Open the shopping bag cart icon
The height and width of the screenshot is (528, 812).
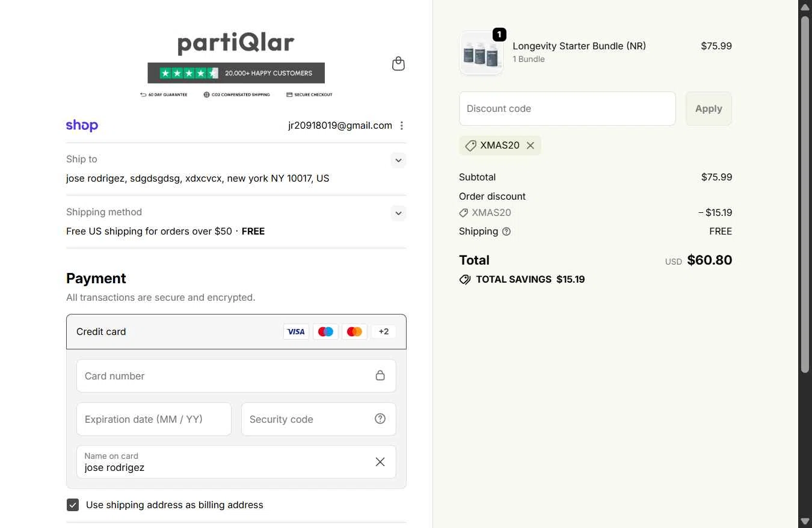click(x=398, y=64)
